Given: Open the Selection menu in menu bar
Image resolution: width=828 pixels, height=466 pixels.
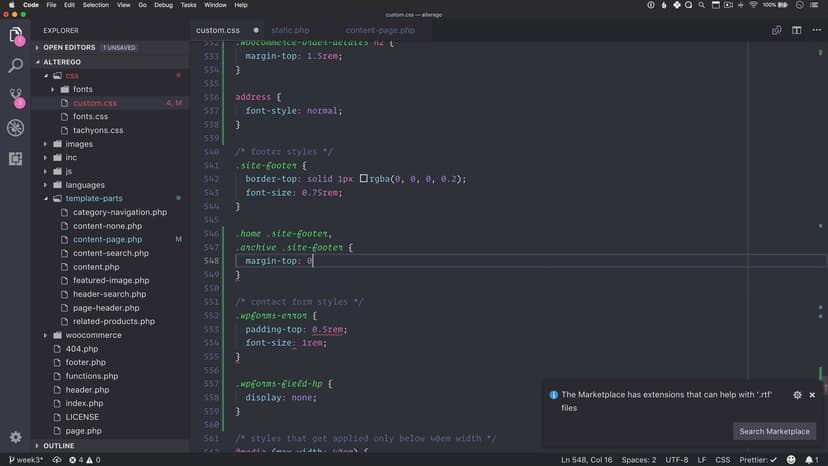Looking at the screenshot, I should (x=96, y=5).
